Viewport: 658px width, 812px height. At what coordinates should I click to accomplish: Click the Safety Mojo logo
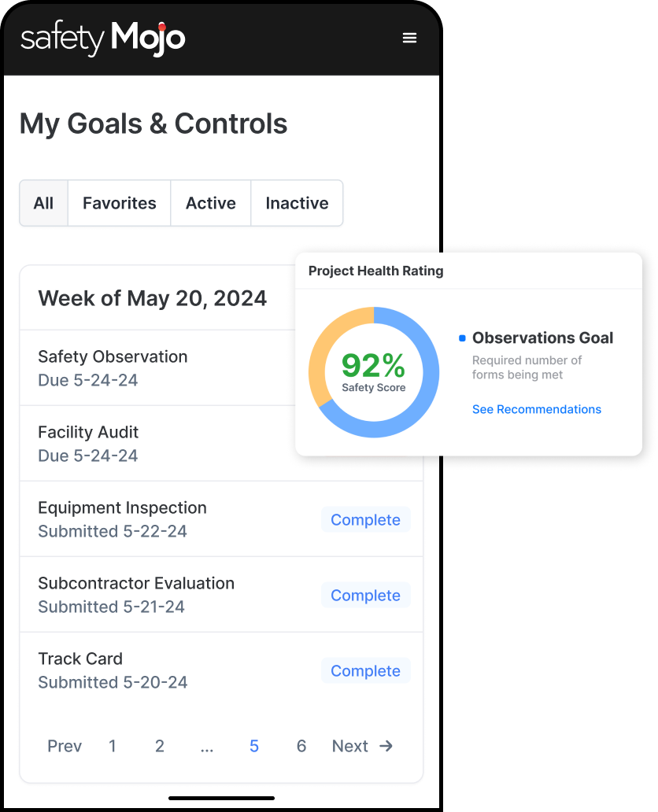[103, 39]
